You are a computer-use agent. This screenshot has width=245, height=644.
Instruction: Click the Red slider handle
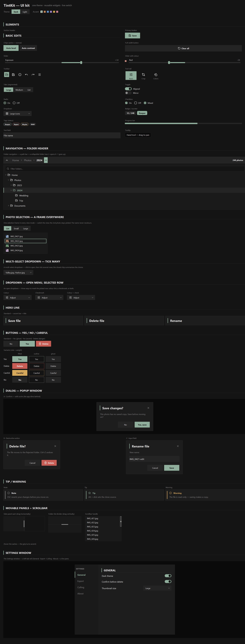[169, 63]
